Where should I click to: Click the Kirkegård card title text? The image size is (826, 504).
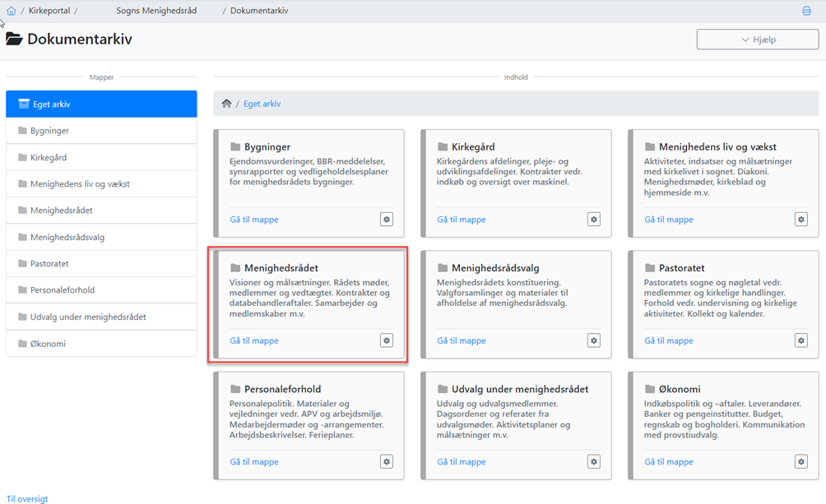[x=473, y=147]
